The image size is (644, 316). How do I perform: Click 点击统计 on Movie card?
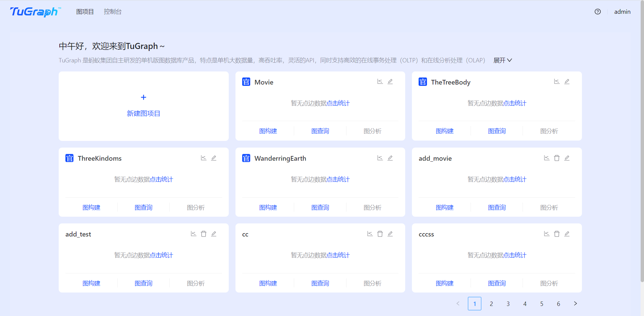pyautogui.click(x=338, y=103)
